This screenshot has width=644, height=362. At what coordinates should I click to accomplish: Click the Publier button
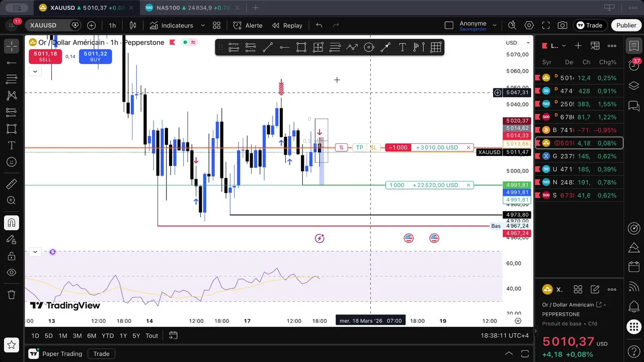pos(626,25)
